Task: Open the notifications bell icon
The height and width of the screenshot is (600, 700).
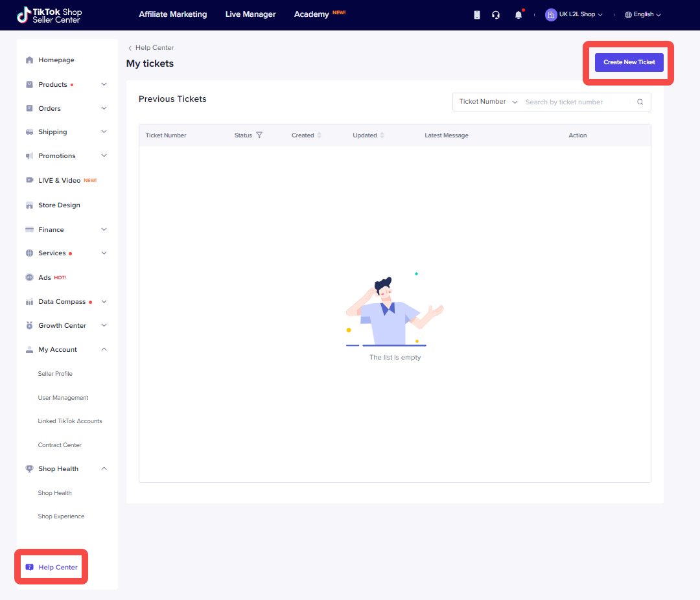Action: [x=518, y=14]
